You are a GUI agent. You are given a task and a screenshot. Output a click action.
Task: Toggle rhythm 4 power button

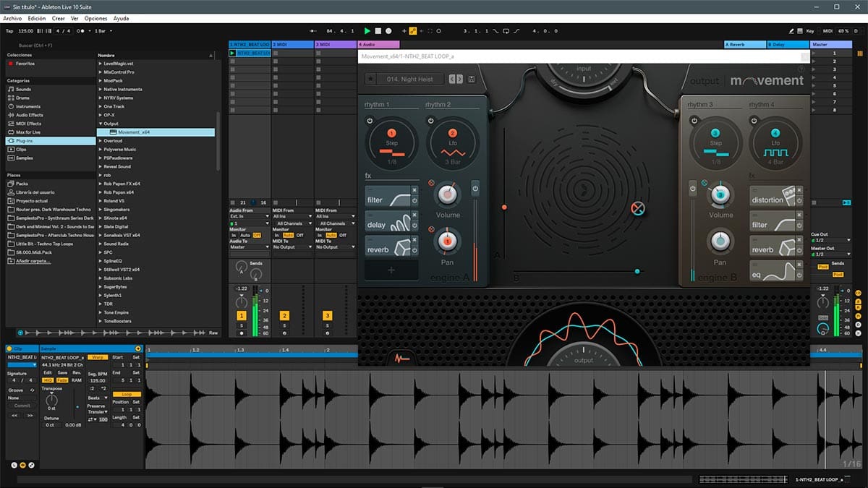(754, 120)
